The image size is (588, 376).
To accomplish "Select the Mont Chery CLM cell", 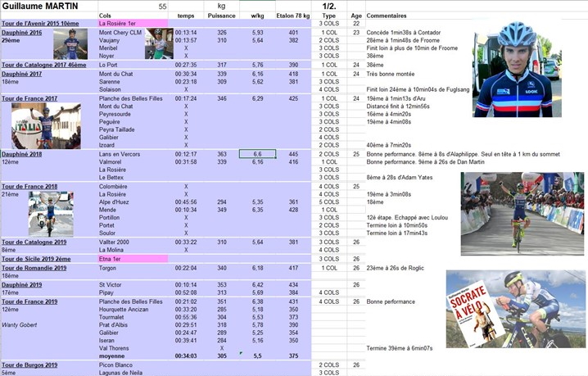I will point(120,33).
